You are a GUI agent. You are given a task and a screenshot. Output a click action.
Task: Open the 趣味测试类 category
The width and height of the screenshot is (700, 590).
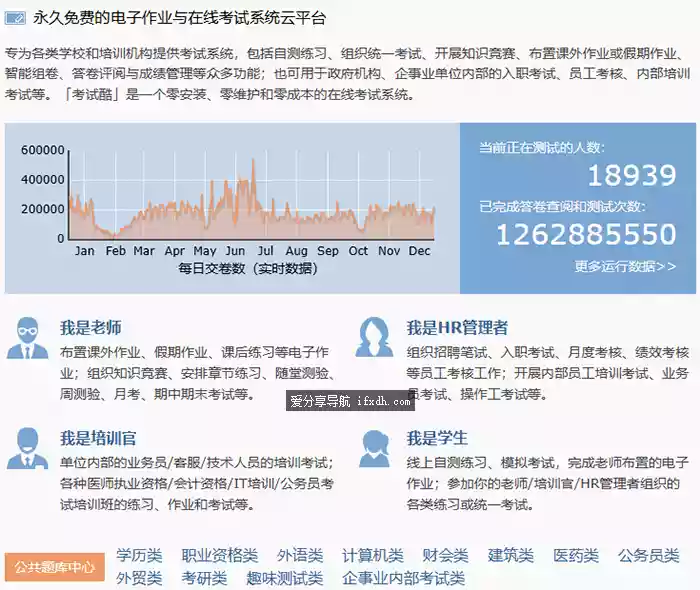285,578
